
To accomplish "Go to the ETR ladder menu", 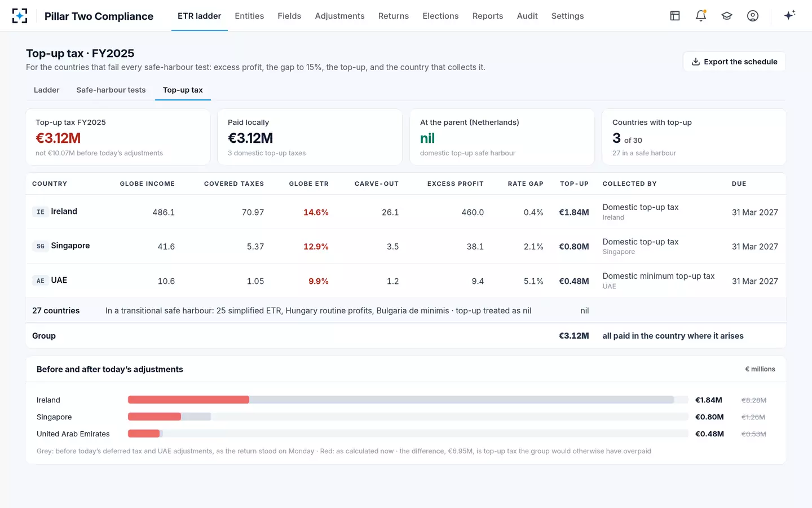I will pos(200,16).
